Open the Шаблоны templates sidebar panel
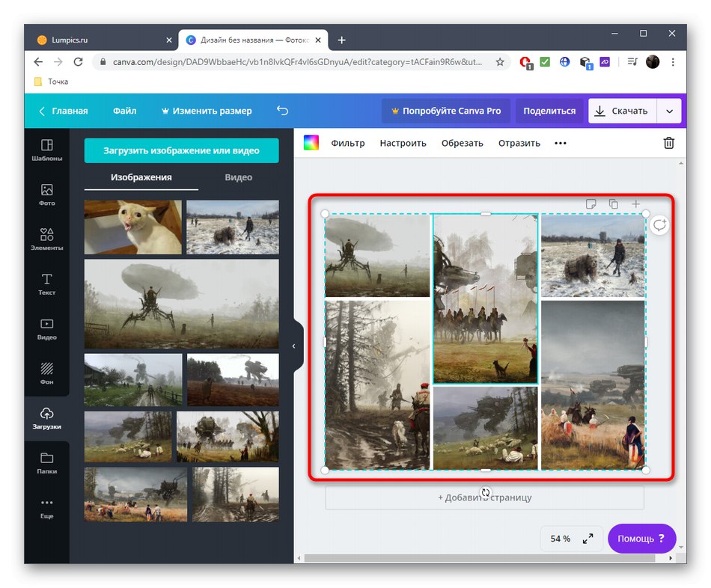The image size is (711, 588). [46, 150]
